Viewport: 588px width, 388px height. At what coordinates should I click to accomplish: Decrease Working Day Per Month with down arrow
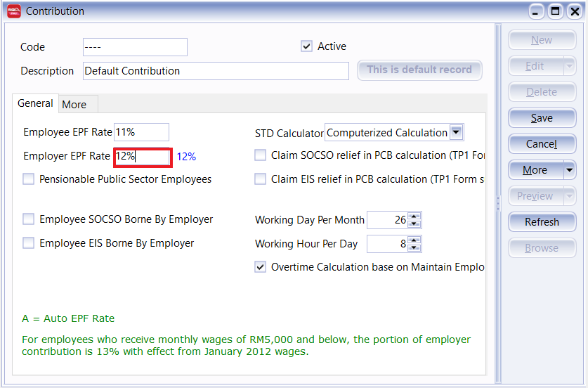(x=414, y=224)
